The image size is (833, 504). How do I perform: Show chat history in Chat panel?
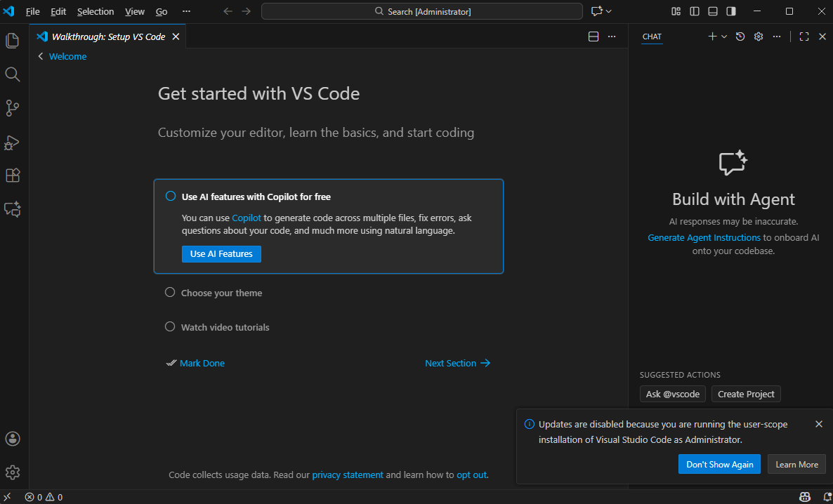click(740, 37)
